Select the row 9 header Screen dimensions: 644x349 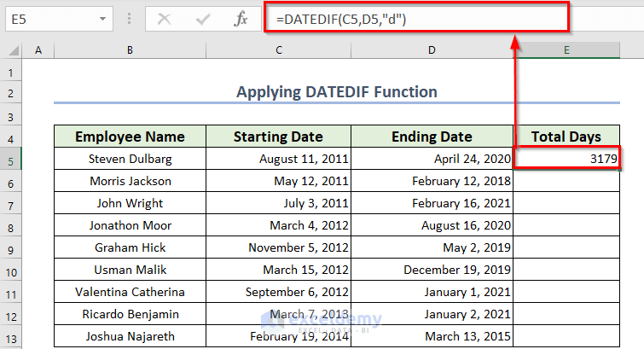[x=11, y=247]
